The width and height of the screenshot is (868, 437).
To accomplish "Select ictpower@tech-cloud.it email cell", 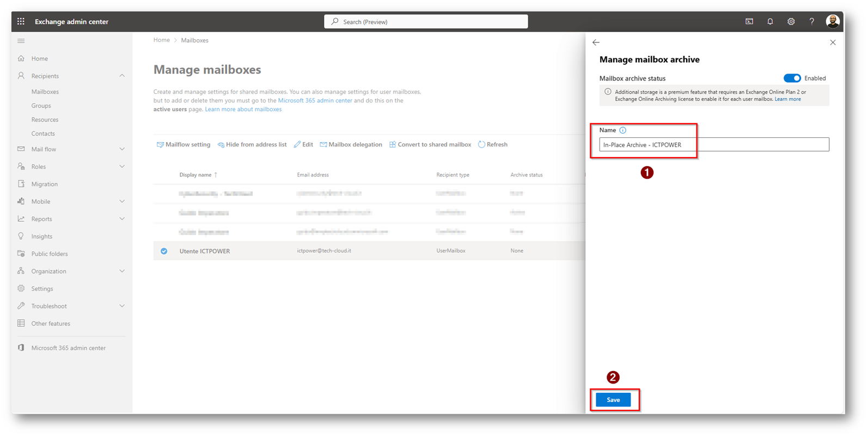I will point(324,251).
